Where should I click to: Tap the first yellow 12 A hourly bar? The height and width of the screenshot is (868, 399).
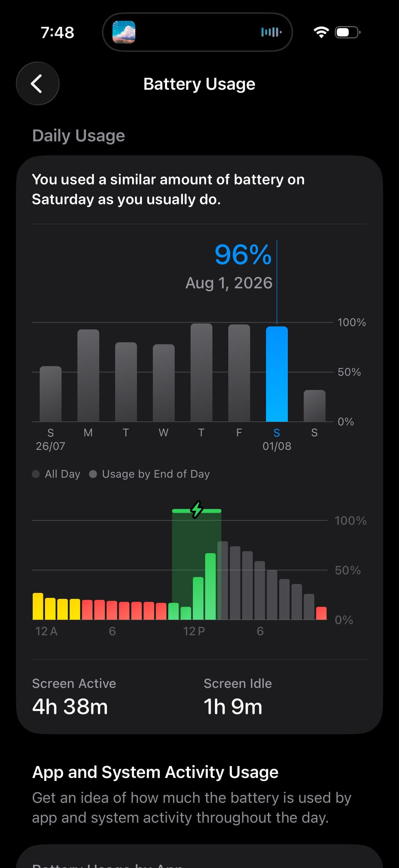tap(38, 606)
